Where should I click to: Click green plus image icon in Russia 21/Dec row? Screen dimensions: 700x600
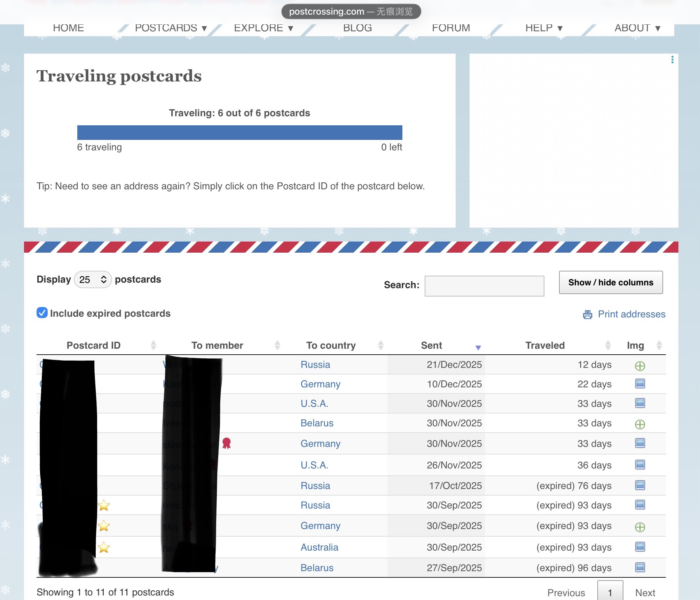click(x=640, y=366)
